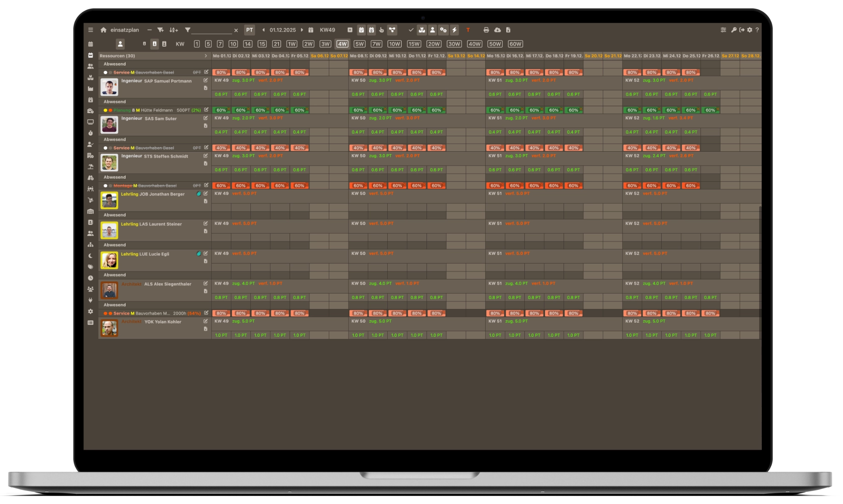Open the key icon settings
The width and height of the screenshot is (843, 504).
point(733,30)
